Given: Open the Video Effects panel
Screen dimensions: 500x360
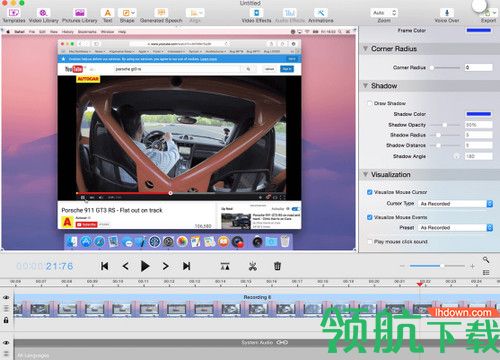Looking at the screenshot, I should pyautogui.click(x=256, y=15).
